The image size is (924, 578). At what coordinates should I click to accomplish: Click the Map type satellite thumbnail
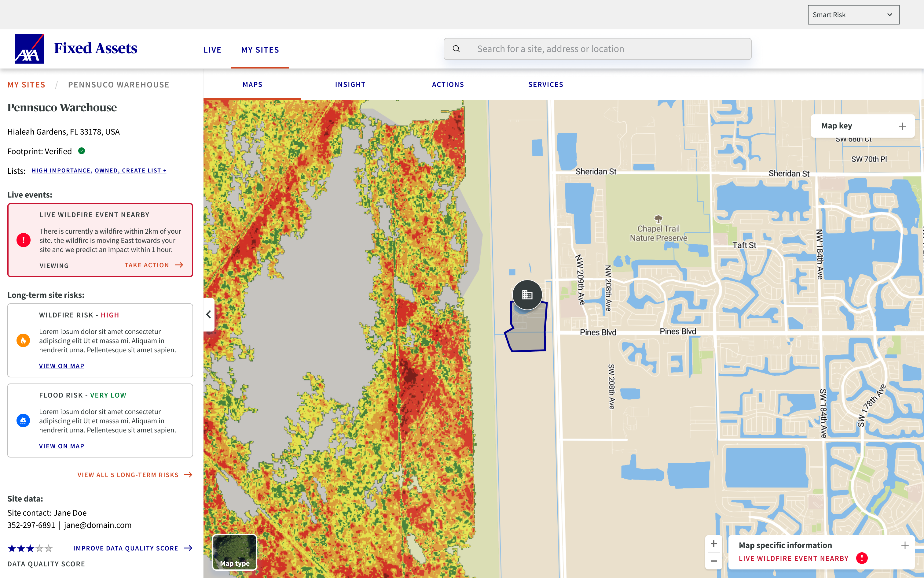coord(234,552)
